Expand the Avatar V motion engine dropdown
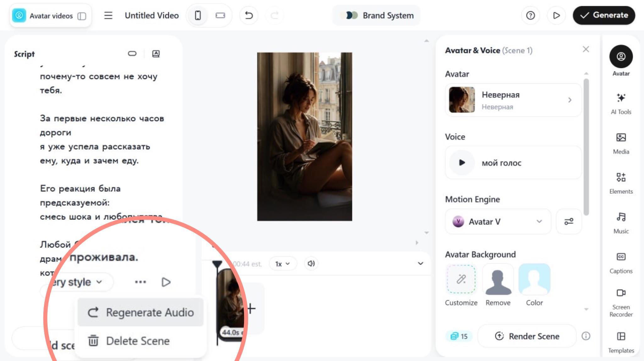This screenshot has height=361, width=644. [x=498, y=222]
